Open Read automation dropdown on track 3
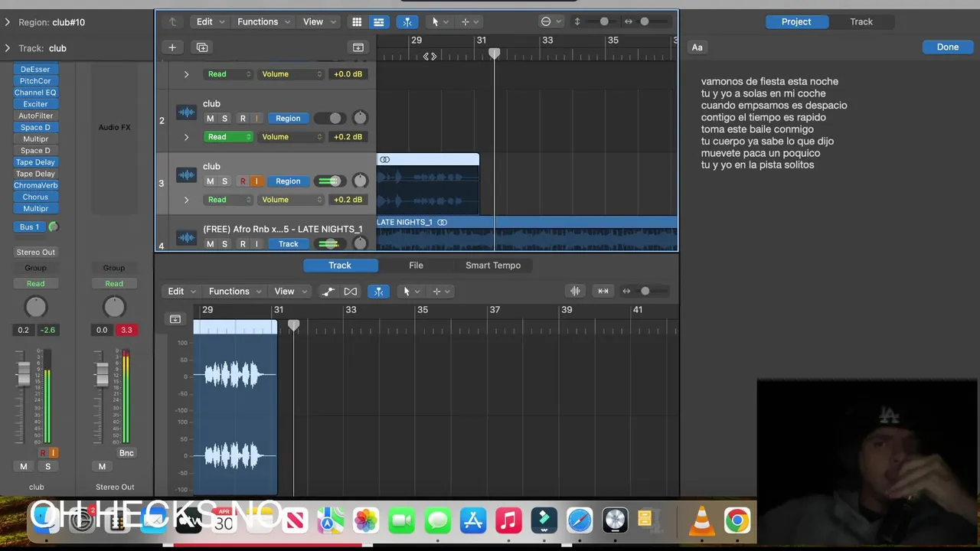The image size is (980, 551). pyautogui.click(x=228, y=200)
